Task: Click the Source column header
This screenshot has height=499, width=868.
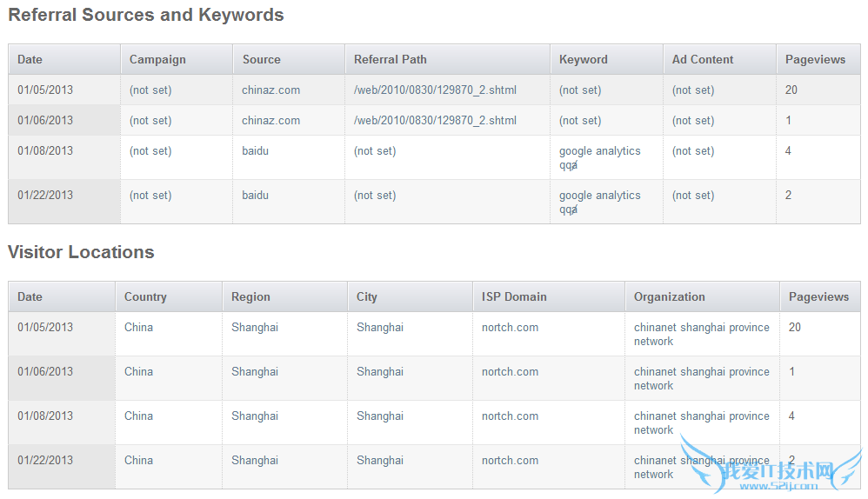Action: (261, 59)
